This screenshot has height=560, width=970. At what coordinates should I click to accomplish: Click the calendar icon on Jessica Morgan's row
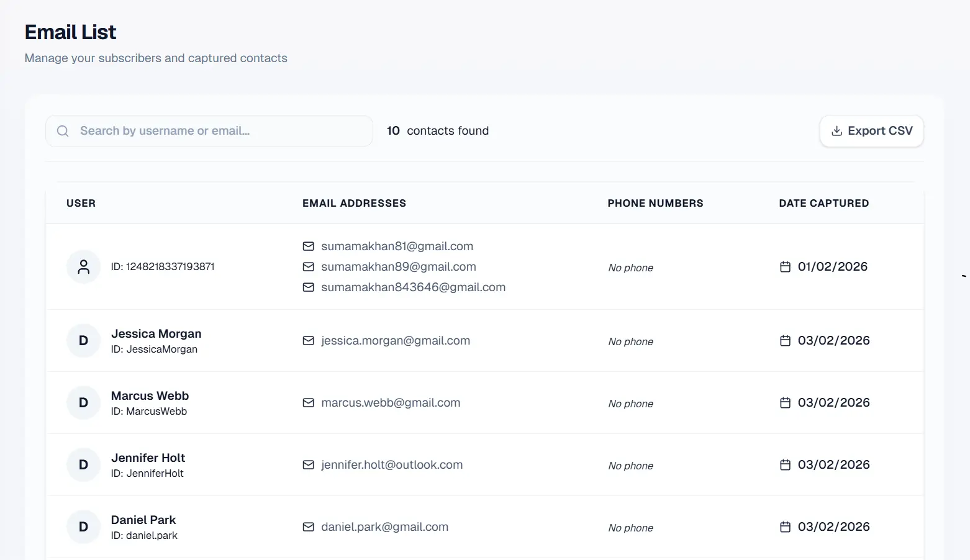coord(784,340)
